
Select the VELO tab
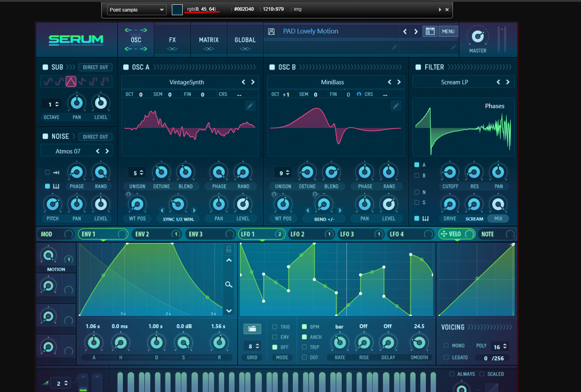tap(457, 234)
